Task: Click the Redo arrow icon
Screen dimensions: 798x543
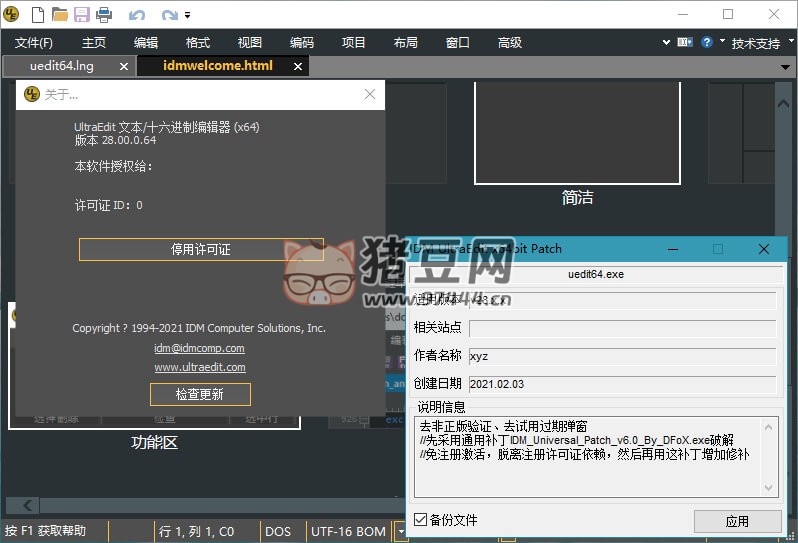Action: [x=169, y=15]
